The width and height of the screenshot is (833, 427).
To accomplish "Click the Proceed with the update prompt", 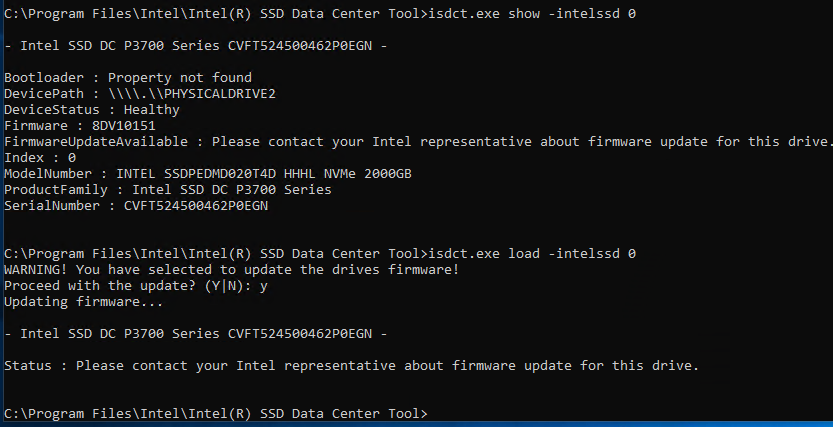I will coord(136,286).
